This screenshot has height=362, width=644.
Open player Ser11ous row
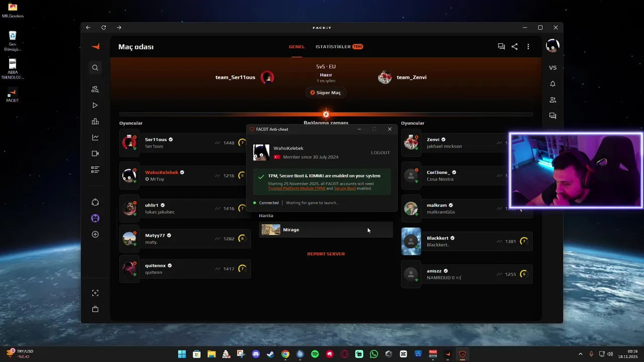click(185, 143)
